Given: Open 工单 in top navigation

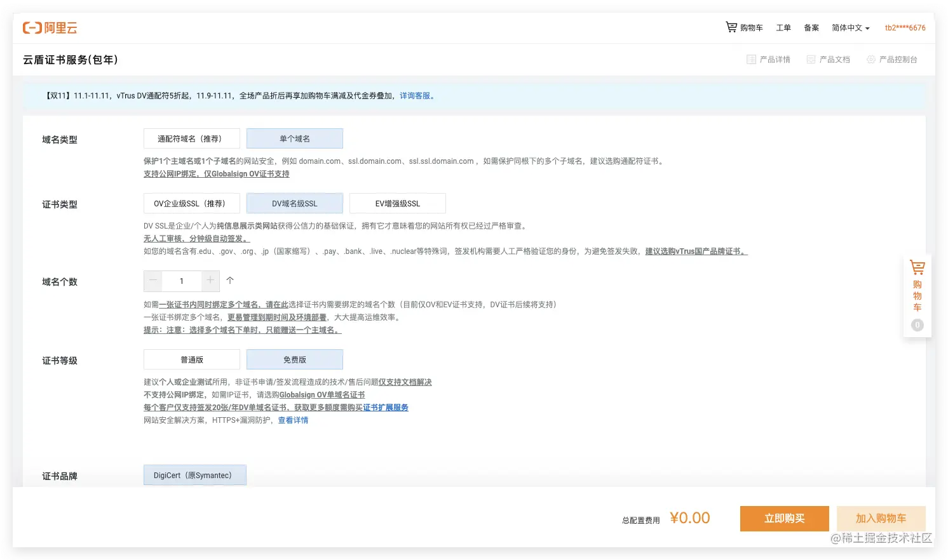Looking at the screenshot, I should pos(783,28).
